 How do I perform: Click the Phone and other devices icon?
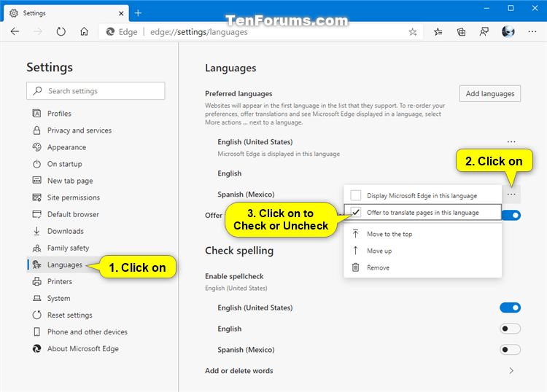[36, 332]
